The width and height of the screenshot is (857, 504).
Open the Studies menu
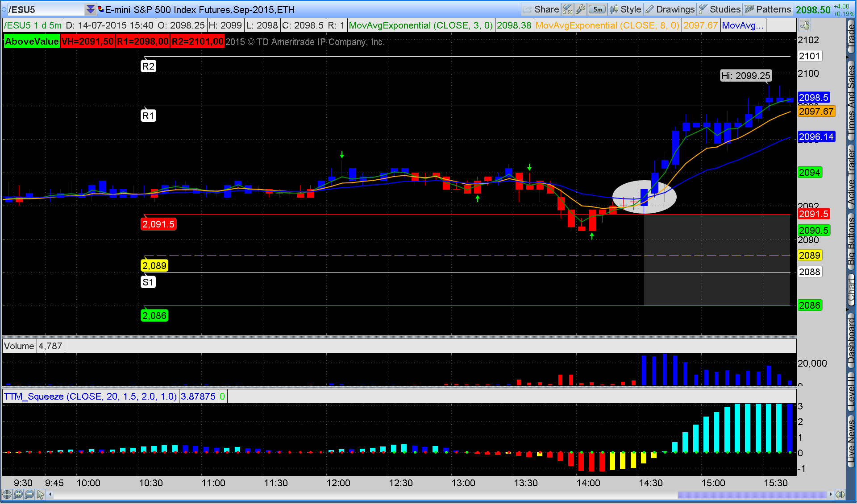[x=720, y=9]
